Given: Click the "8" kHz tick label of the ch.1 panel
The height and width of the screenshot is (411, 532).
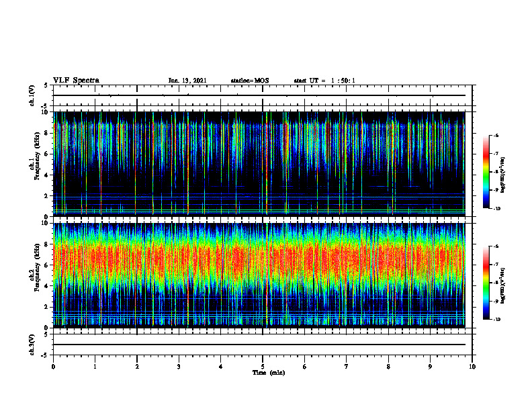Looking at the screenshot, I should (47, 133).
